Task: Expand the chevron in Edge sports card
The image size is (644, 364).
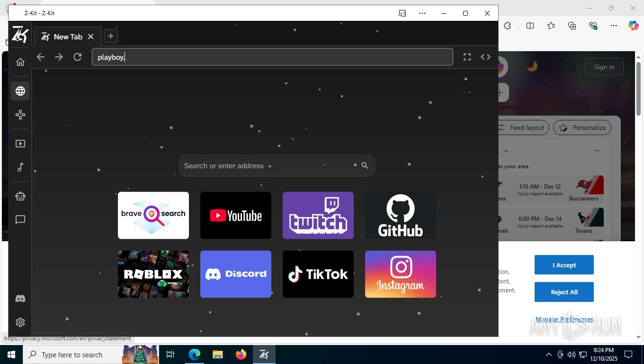Action: point(506,151)
